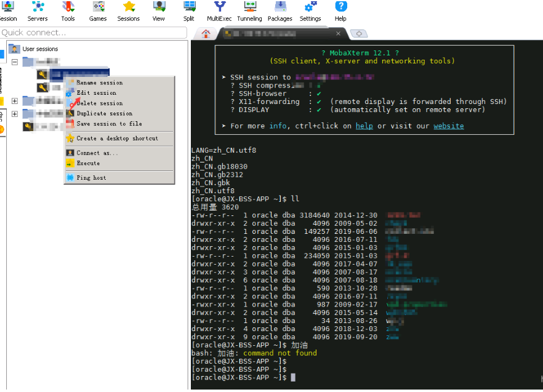Viewport: 543px width, 392px height.
Task: Follow the website link in terminal
Action: (448, 126)
